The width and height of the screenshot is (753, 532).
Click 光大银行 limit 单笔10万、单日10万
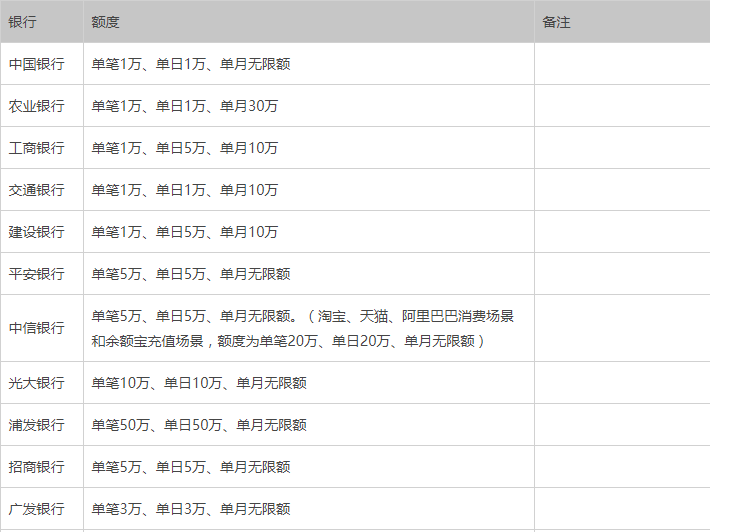click(199, 383)
